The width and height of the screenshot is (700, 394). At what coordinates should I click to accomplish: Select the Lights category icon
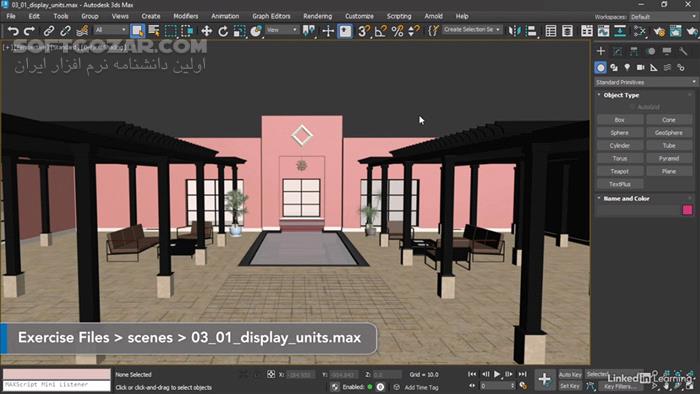pos(627,67)
